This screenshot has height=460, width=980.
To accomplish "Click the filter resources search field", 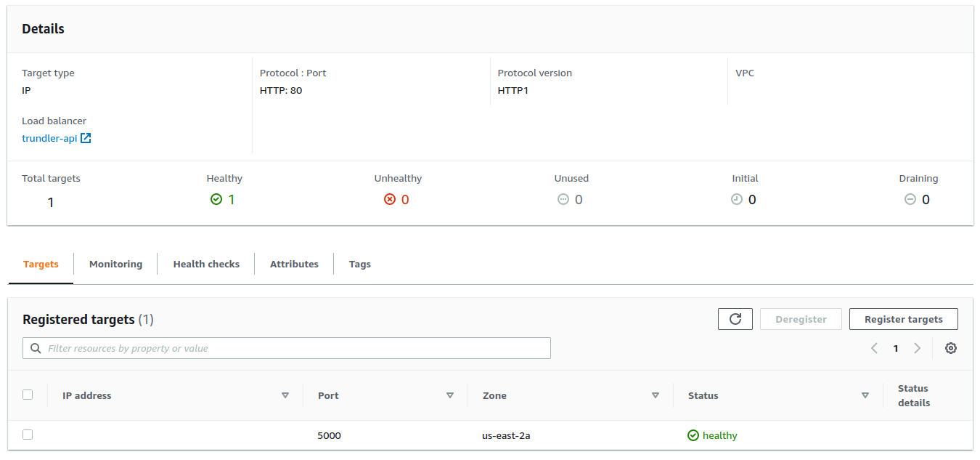I will click(287, 348).
